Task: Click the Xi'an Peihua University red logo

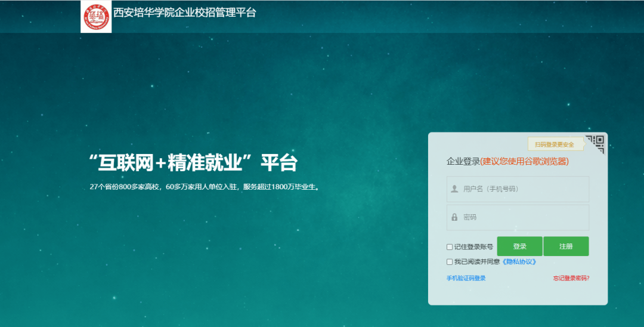Action: (96, 17)
